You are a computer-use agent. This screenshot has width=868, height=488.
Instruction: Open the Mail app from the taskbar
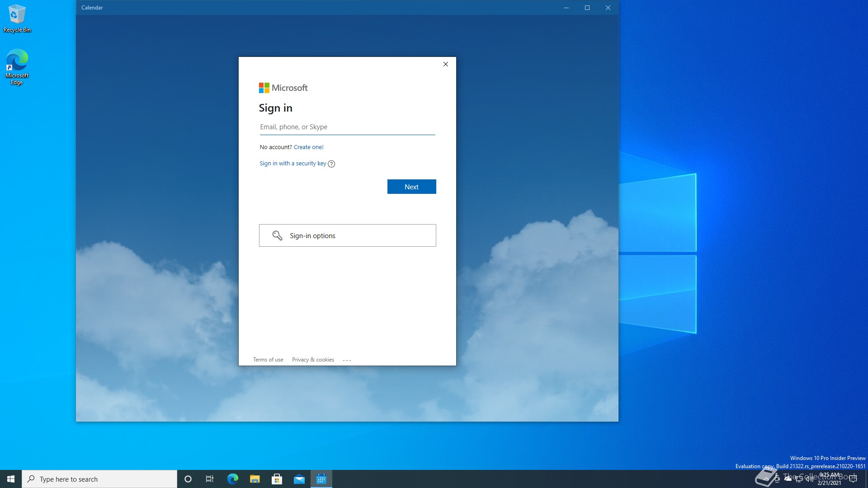(299, 479)
